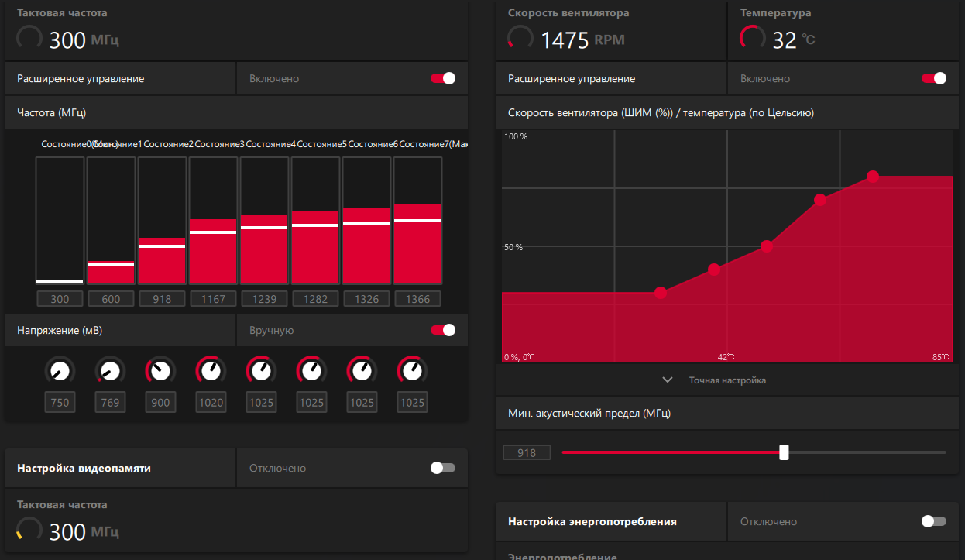
Task: Click the 900 mV voltage dial
Action: point(160,371)
